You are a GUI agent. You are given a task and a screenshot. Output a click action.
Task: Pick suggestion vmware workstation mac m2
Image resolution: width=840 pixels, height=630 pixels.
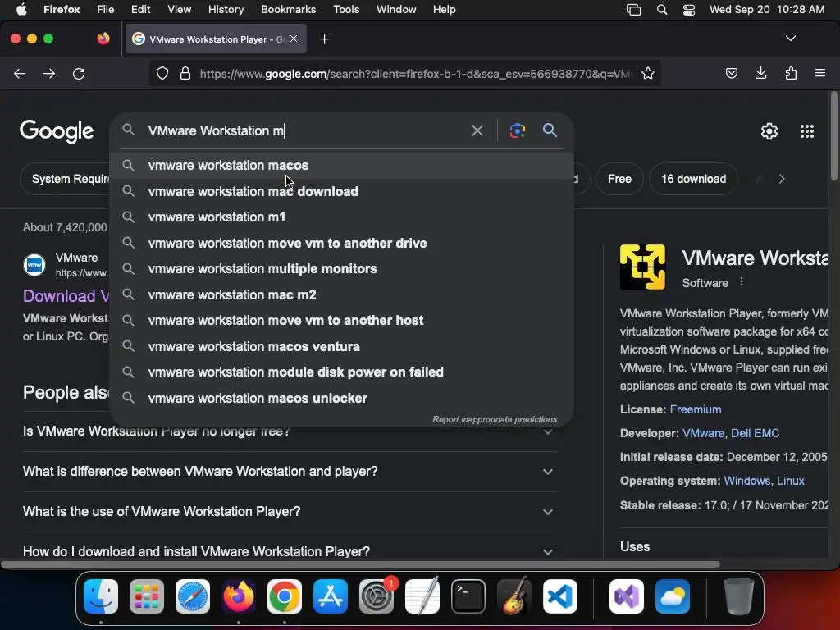342,294
